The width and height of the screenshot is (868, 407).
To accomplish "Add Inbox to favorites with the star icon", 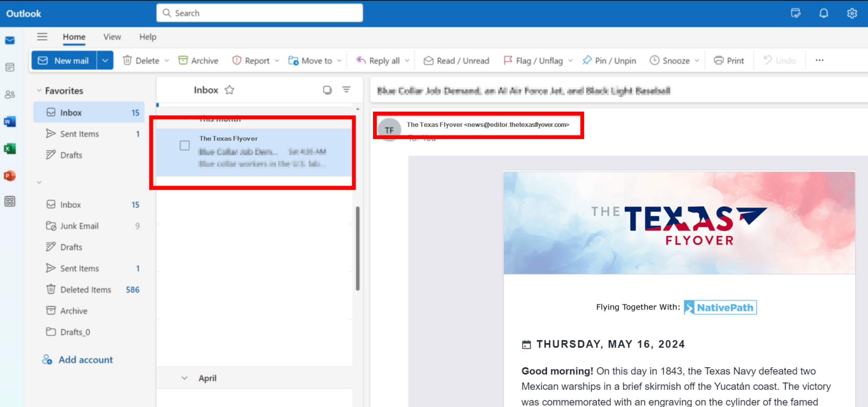I will click(x=230, y=90).
